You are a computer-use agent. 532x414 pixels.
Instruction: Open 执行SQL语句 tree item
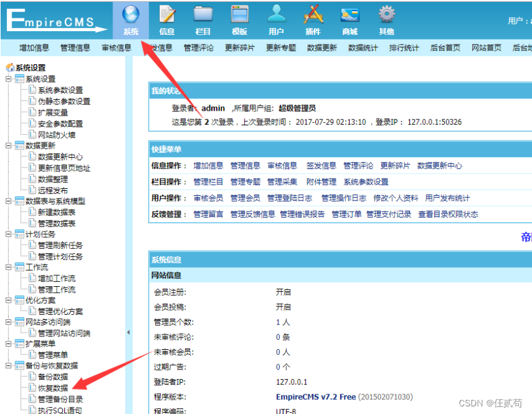[x=60, y=410]
